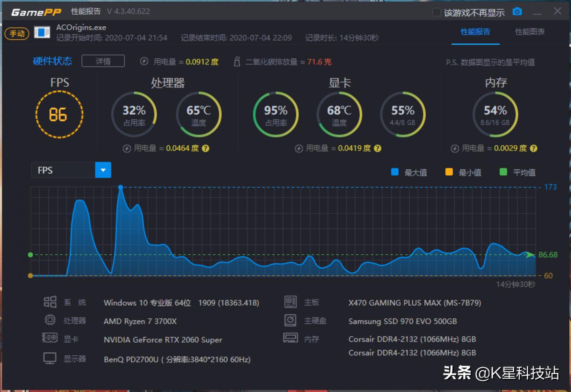Click the FPS peak point on the chart
Image resolution: width=571 pixels, height=392 pixels.
121,187
